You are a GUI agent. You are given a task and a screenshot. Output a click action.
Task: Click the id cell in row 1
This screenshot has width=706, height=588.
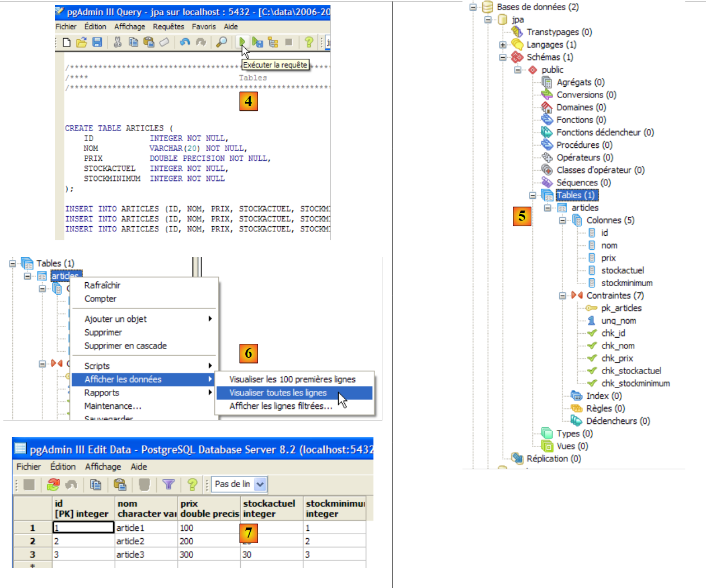pos(83,528)
